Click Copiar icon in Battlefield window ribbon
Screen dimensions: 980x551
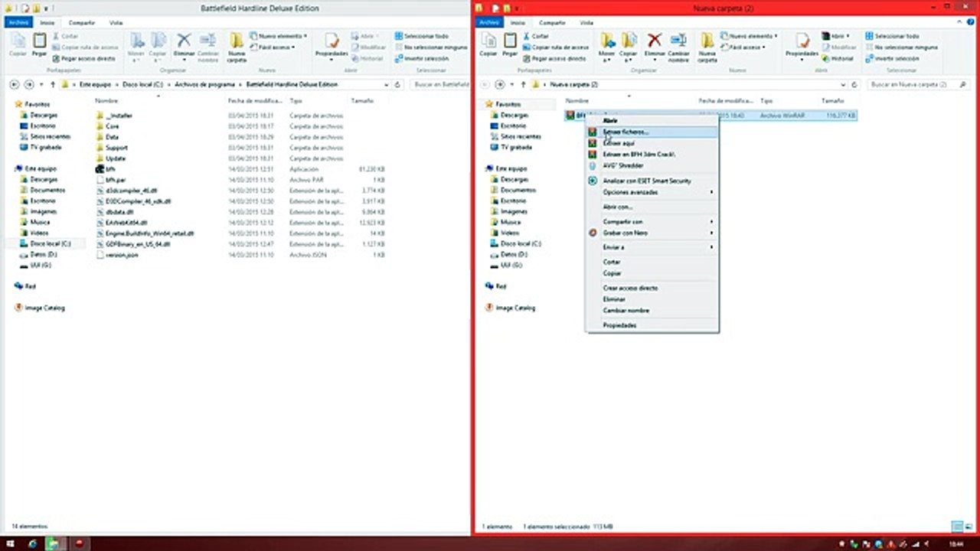(17, 44)
